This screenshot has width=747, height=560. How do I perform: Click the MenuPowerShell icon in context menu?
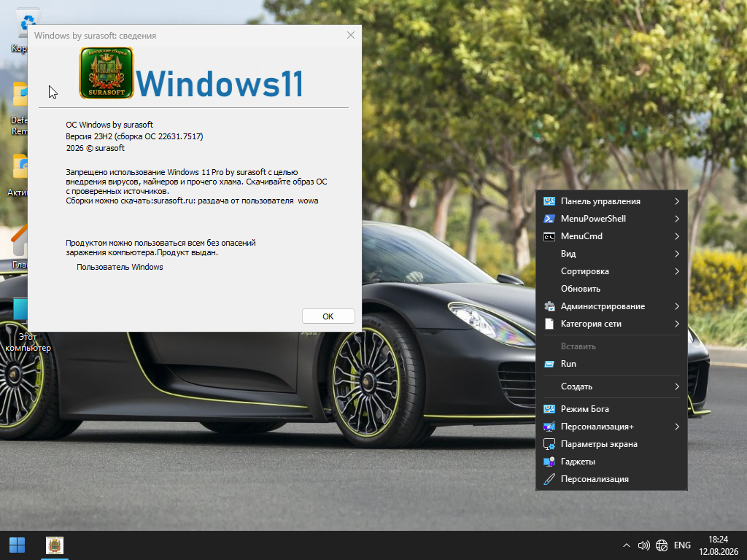[x=549, y=219]
